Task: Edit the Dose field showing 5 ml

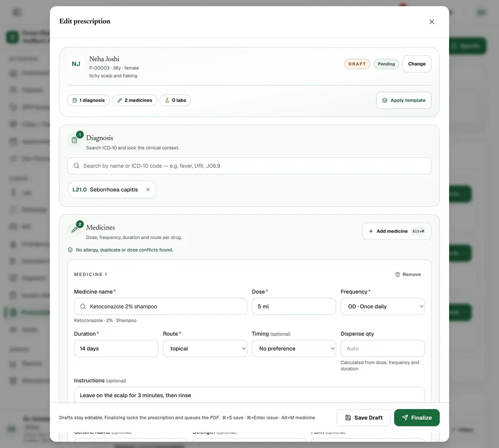Action: [x=294, y=306]
